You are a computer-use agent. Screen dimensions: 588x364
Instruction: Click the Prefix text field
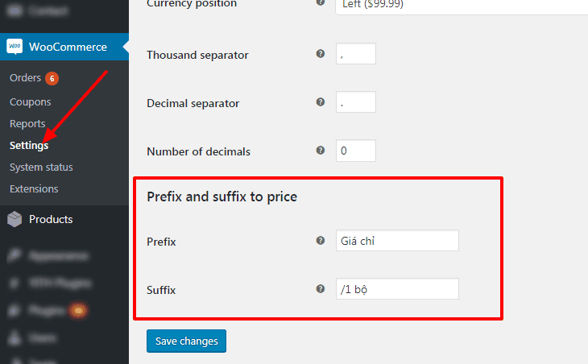397,241
